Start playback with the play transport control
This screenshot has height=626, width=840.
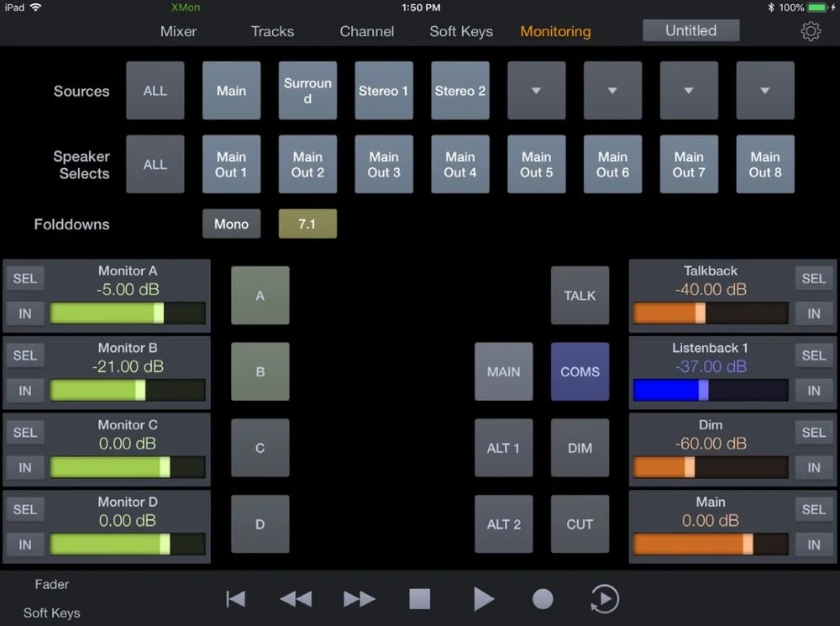(x=484, y=598)
